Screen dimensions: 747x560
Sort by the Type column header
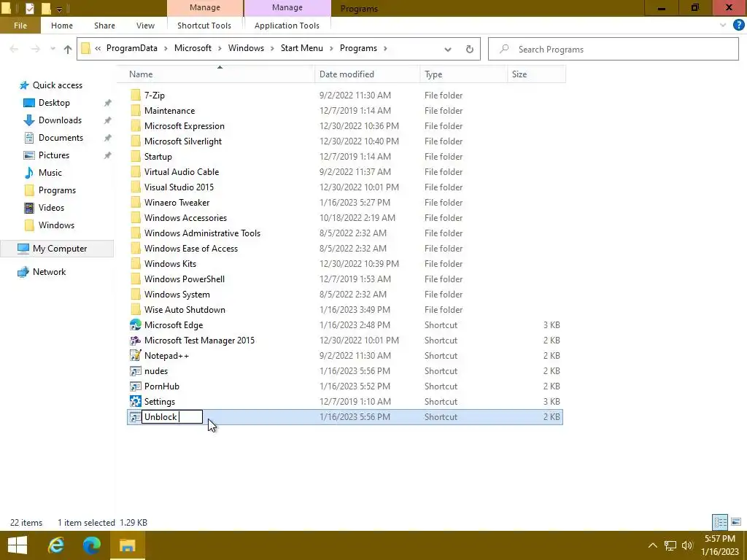pos(463,74)
